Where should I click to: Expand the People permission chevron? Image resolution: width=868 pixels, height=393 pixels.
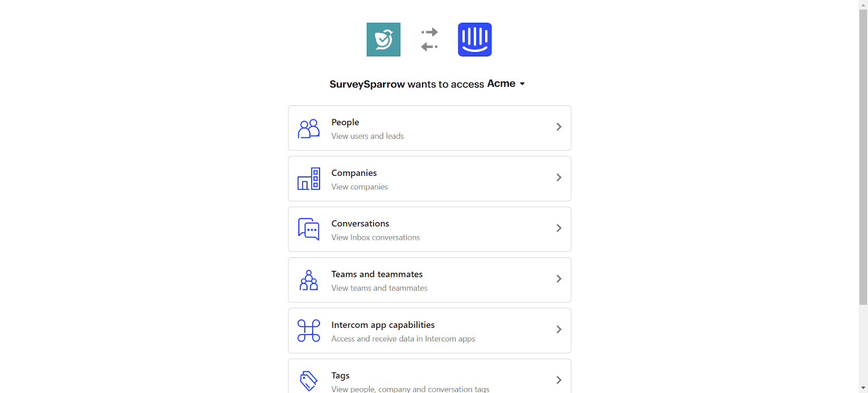[559, 127]
